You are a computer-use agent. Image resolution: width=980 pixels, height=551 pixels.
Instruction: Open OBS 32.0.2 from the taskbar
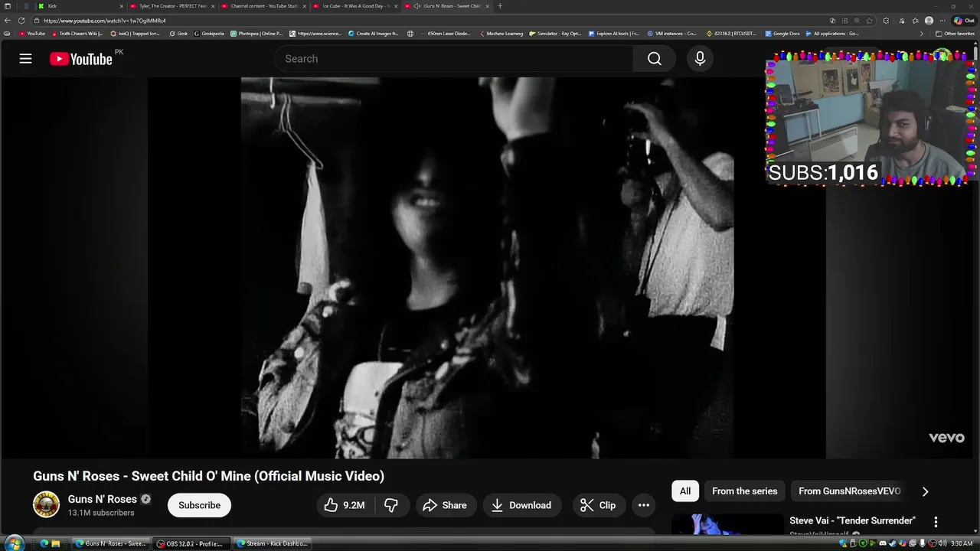[x=190, y=543]
